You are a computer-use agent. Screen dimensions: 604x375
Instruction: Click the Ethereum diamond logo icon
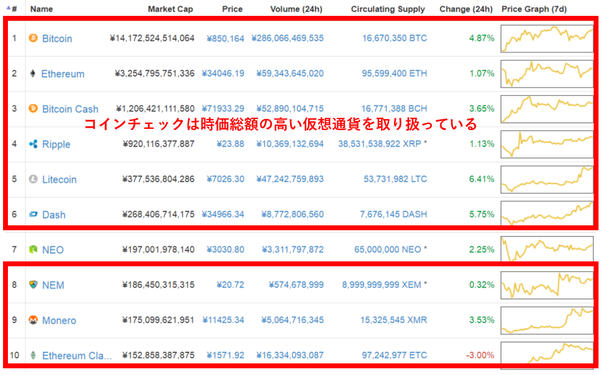pos(33,73)
